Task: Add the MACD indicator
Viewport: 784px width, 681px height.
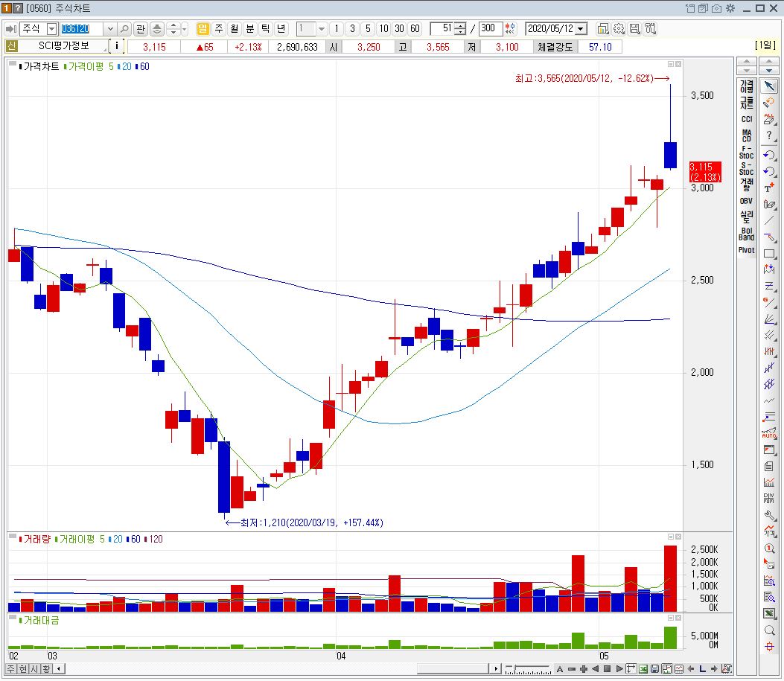Action: pos(747,136)
